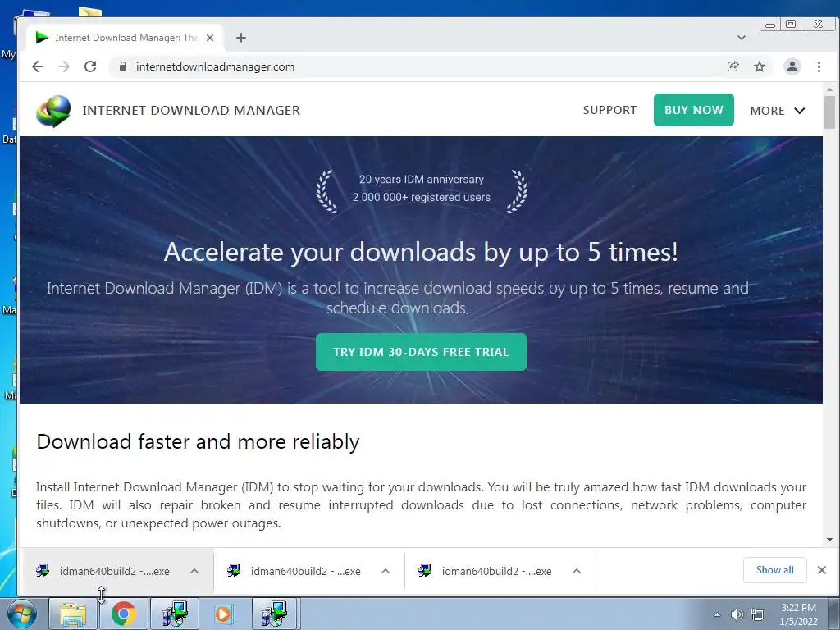Show hidden system tray icons
The image size is (840, 630).
[x=717, y=614]
